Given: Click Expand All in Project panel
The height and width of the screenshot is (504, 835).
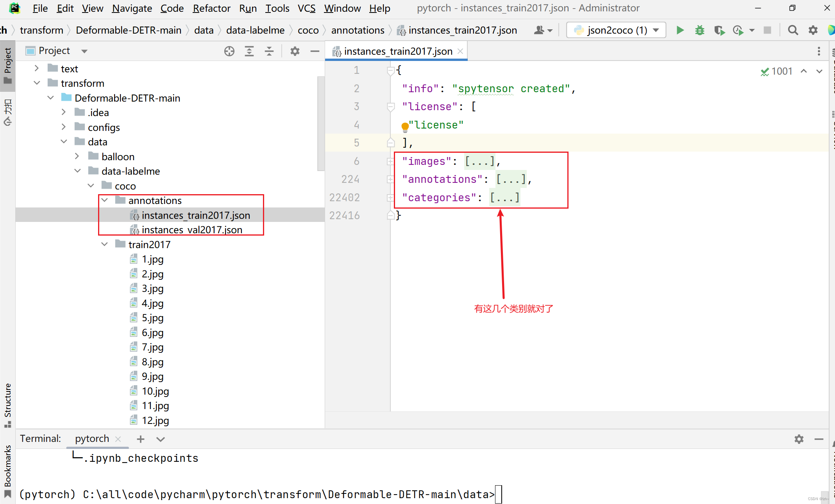Looking at the screenshot, I should pyautogui.click(x=249, y=51).
